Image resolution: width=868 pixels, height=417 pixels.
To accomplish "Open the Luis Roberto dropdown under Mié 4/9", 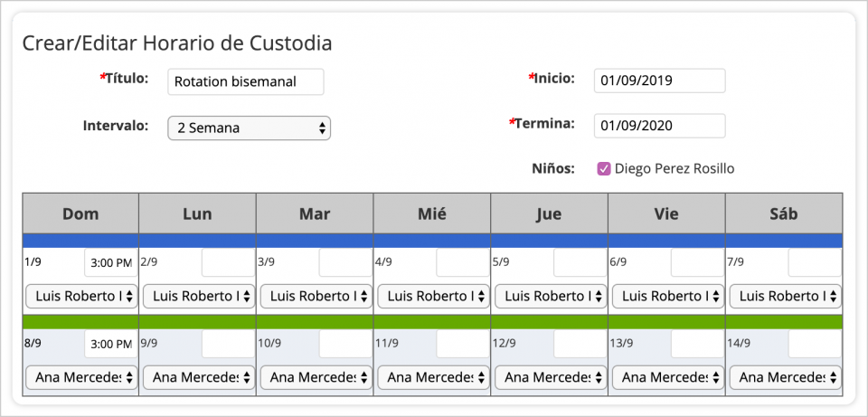I will (433, 297).
